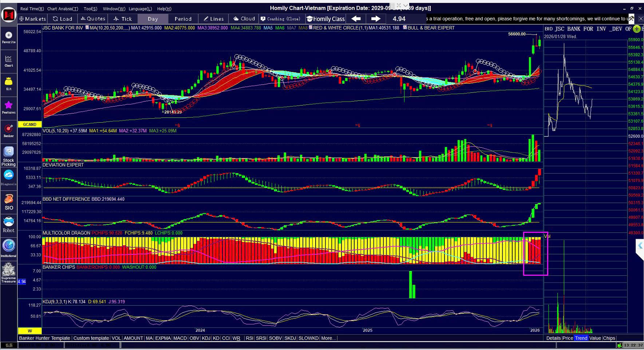Open the Period selector in toolbar
Screen dimensions: 644x350
183,19
